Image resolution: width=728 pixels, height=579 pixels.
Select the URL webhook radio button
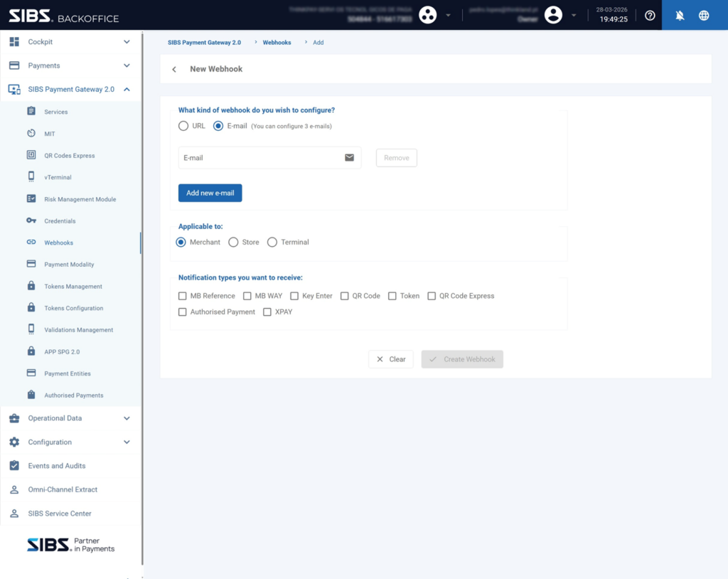pos(183,126)
